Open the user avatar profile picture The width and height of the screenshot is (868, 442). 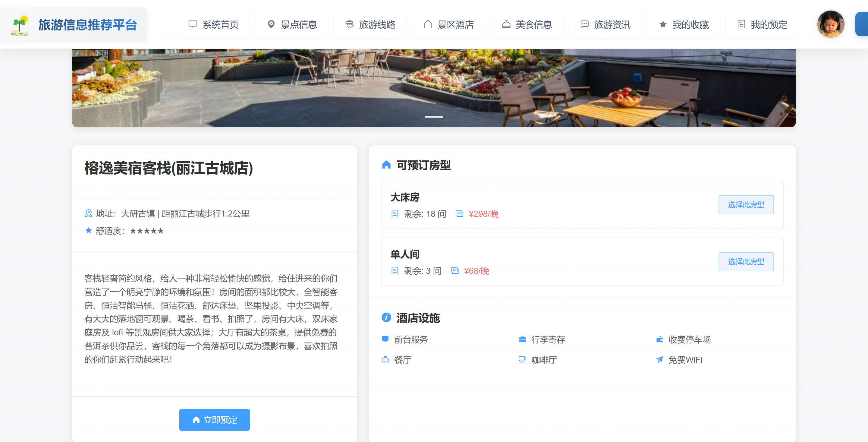(x=831, y=24)
